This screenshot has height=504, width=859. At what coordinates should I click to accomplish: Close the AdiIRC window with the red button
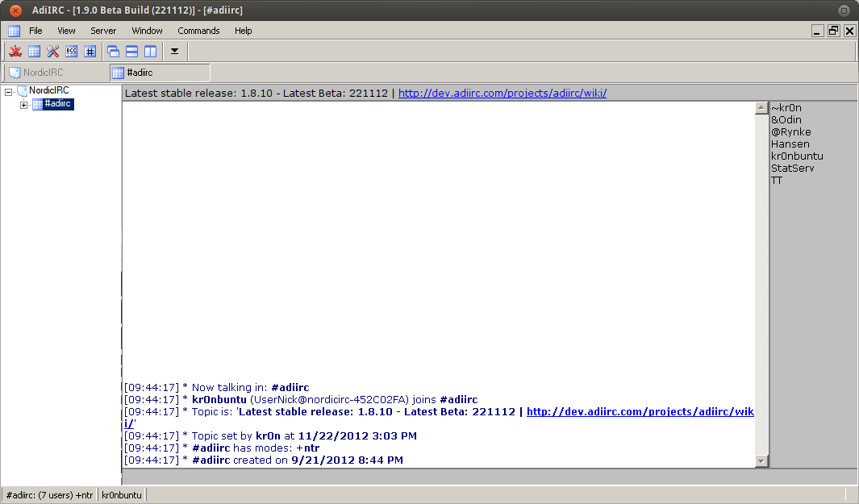(x=16, y=10)
